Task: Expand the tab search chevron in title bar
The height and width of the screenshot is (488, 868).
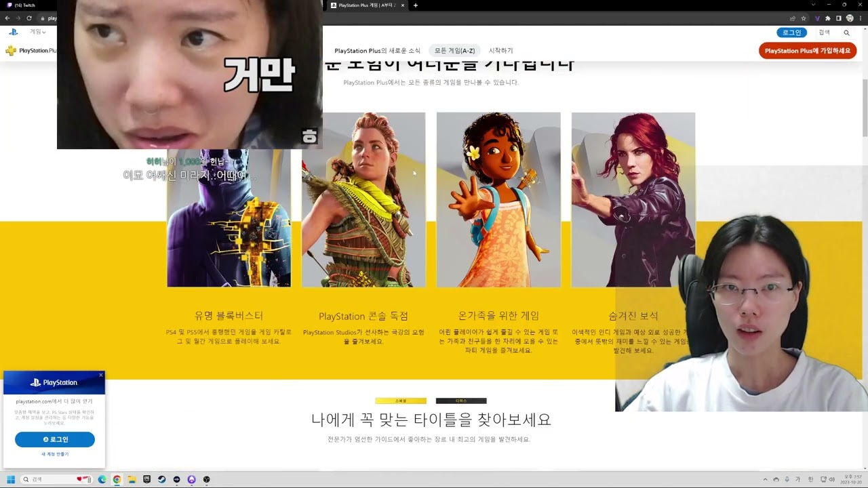Action: [x=813, y=5]
